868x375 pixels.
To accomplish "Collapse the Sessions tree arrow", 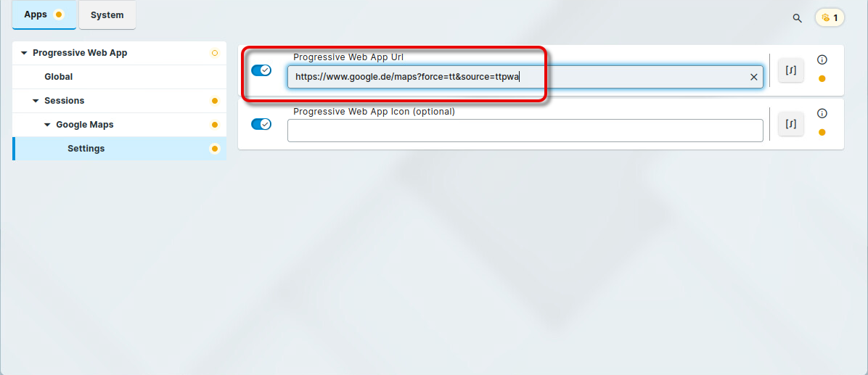I will click(36, 101).
